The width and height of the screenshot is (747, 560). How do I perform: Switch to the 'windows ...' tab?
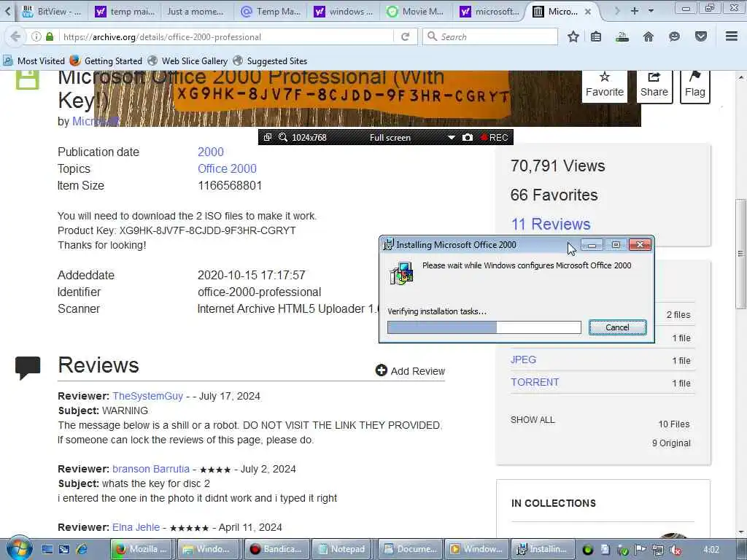click(x=344, y=12)
